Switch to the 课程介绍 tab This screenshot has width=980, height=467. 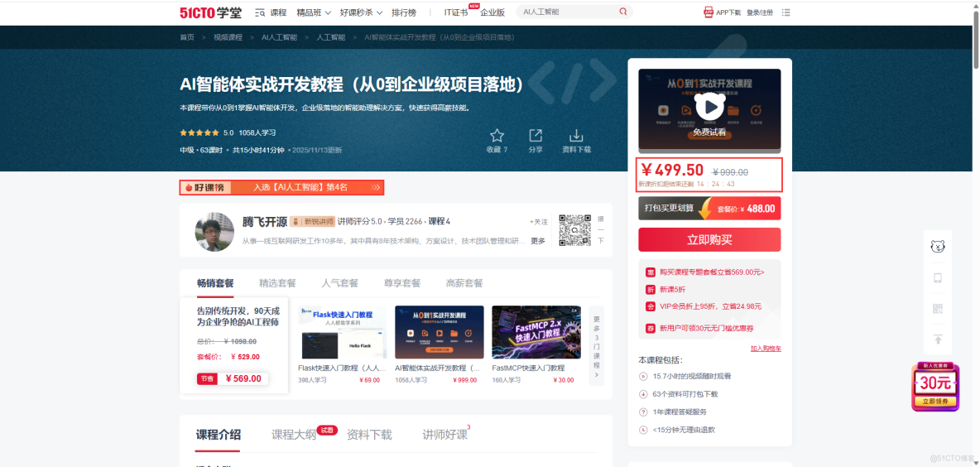(219, 435)
